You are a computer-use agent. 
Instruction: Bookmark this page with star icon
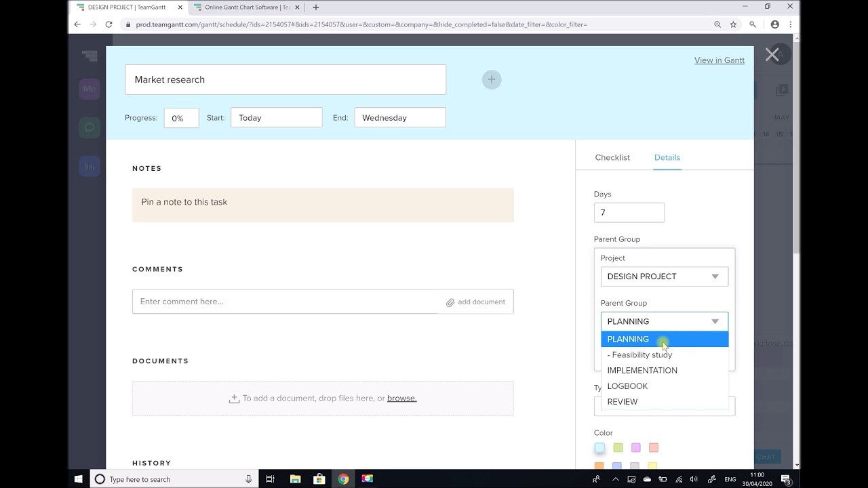pyautogui.click(x=733, y=24)
